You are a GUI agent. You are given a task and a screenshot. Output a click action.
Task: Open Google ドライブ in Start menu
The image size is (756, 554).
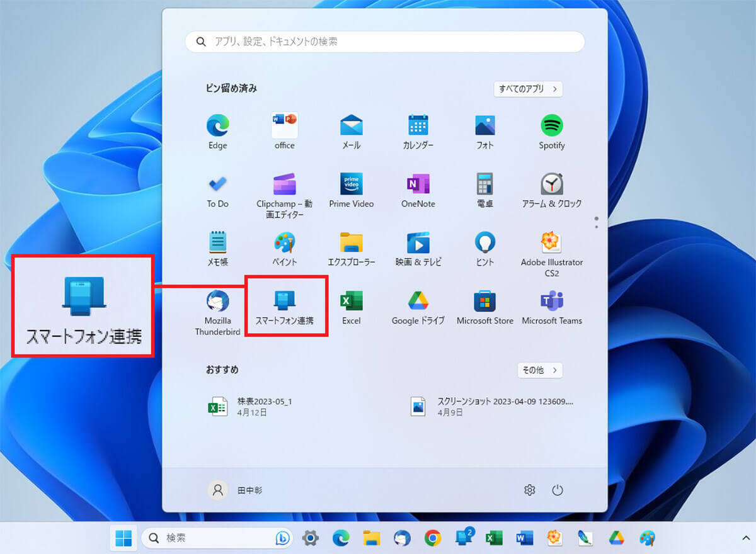pos(418,307)
